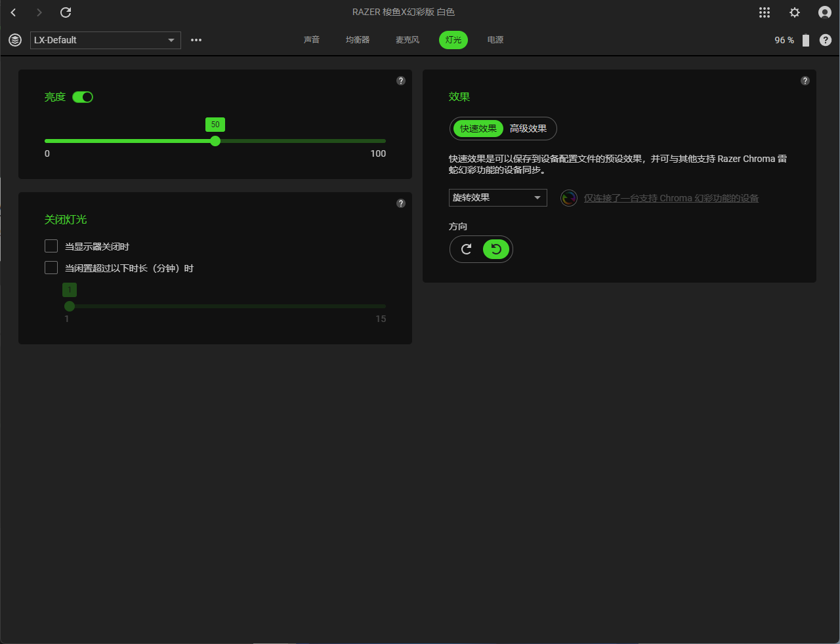This screenshot has width=840, height=644.
Task: Click the 效果 section heading
Action: (x=459, y=97)
